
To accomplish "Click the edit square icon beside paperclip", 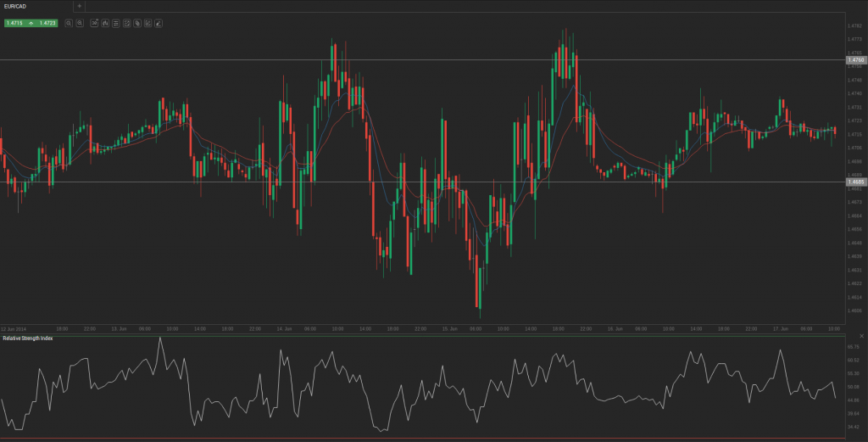I will click(147, 23).
